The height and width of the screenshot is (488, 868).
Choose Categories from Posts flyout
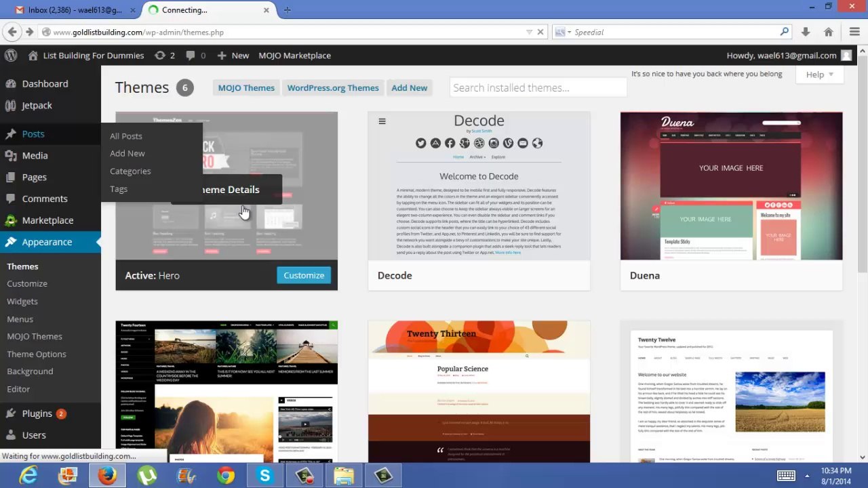[x=130, y=171]
